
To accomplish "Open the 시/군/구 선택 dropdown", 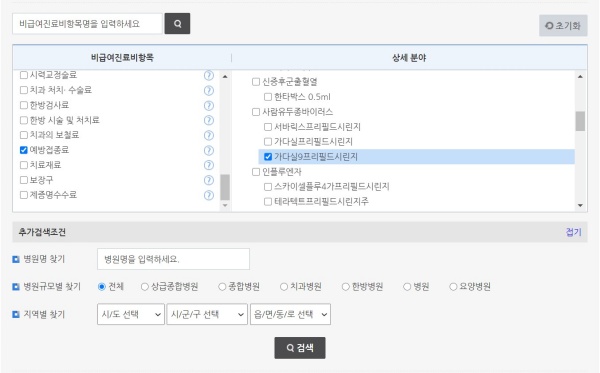I will click(x=207, y=314).
